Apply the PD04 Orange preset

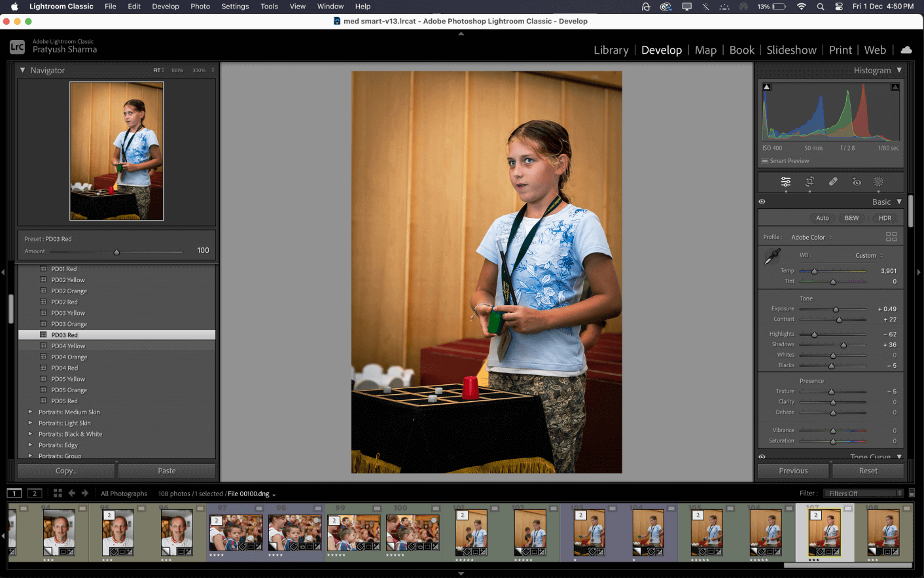69,357
